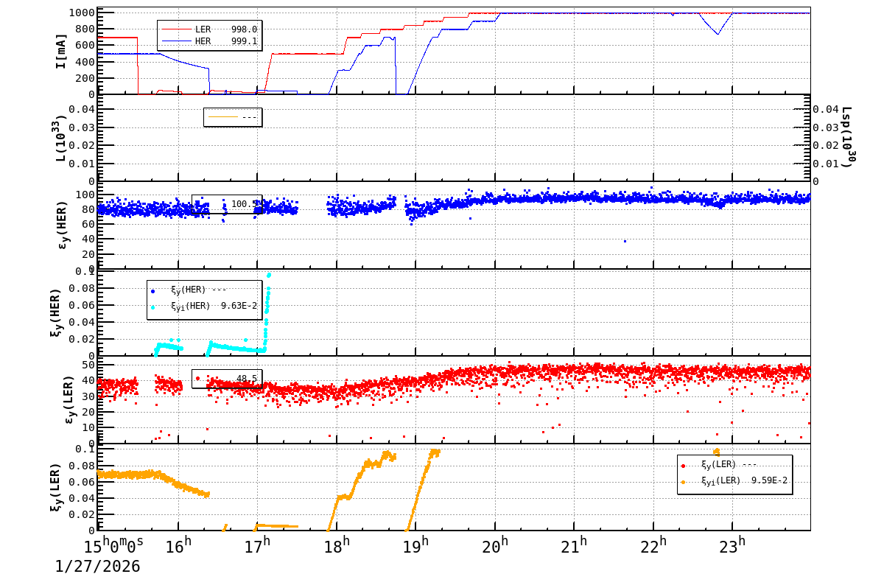The image size is (884, 588).
Task: Click the red marker in the 48.5 legend box
Action: [x=197, y=378]
